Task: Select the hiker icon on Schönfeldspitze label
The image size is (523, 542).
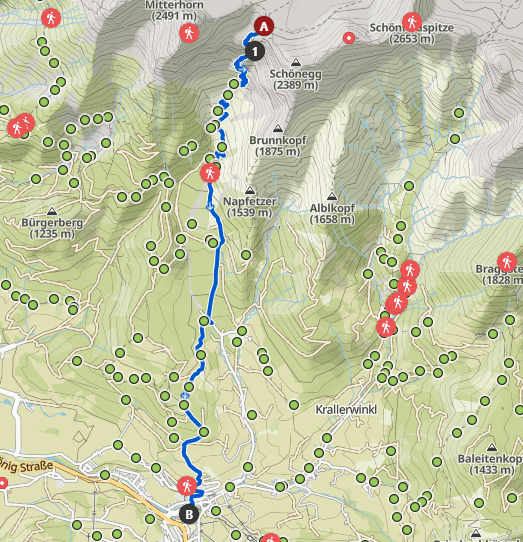Action: (412, 22)
